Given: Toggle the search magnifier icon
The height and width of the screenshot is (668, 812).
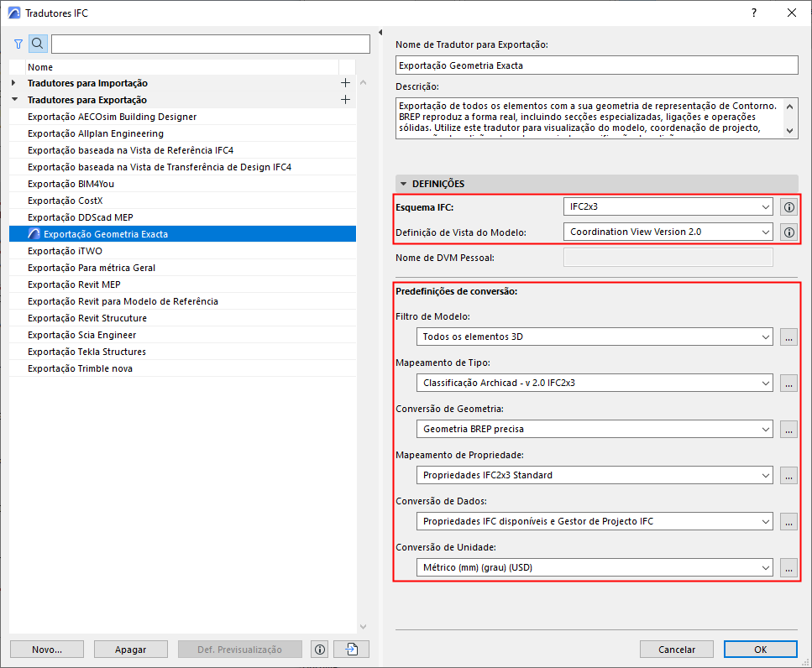Looking at the screenshot, I should [x=38, y=44].
